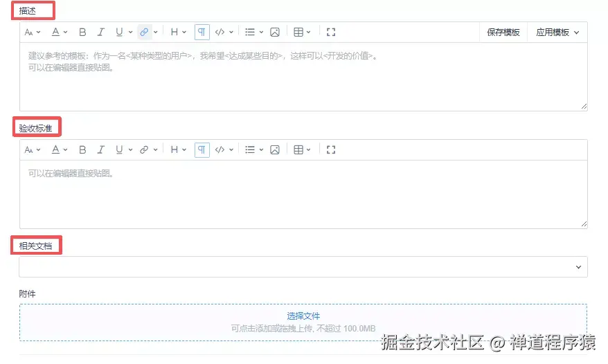Click 选择文件 upload link

pos(303,316)
